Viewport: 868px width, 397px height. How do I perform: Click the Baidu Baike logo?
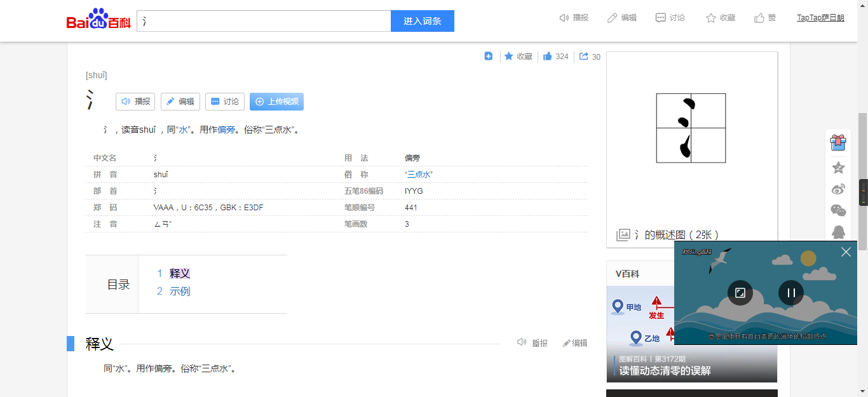tap(98, 20)
